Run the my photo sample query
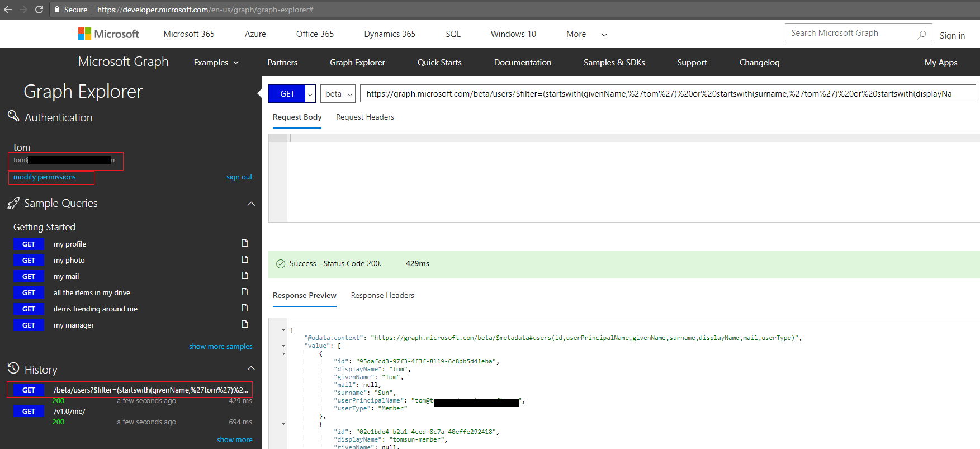 (29, 260)
